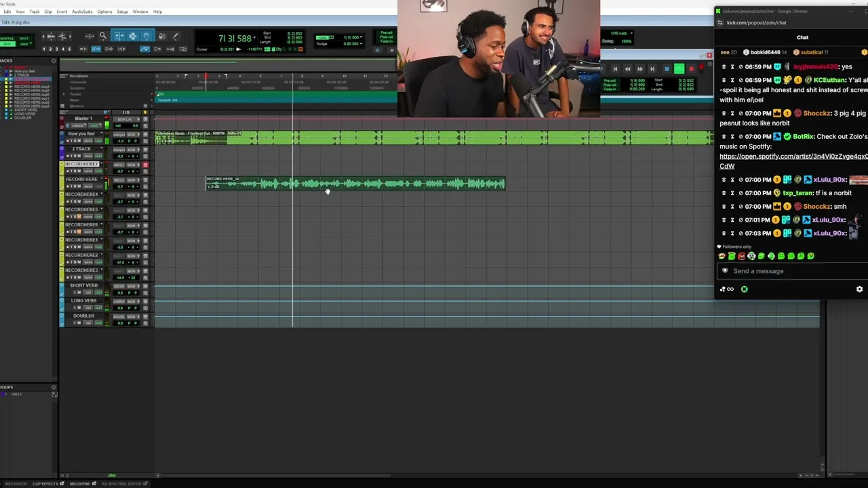Select the Grabber hand tool
The image size is (868, 488).
(x=146, y=36)
